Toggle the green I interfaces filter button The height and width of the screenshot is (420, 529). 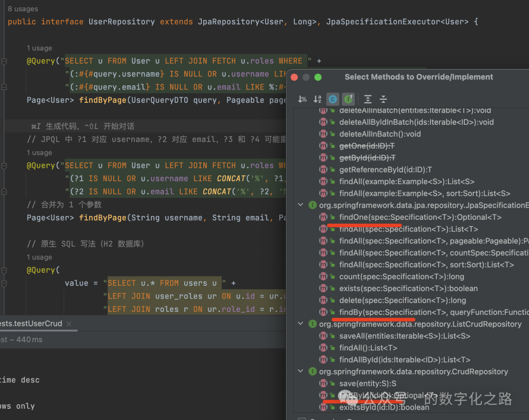348,99
